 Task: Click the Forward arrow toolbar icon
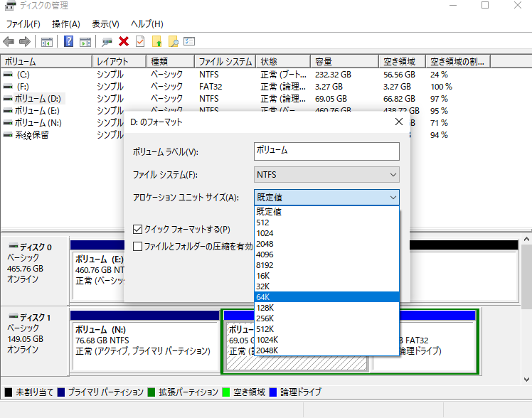point(25,42)
